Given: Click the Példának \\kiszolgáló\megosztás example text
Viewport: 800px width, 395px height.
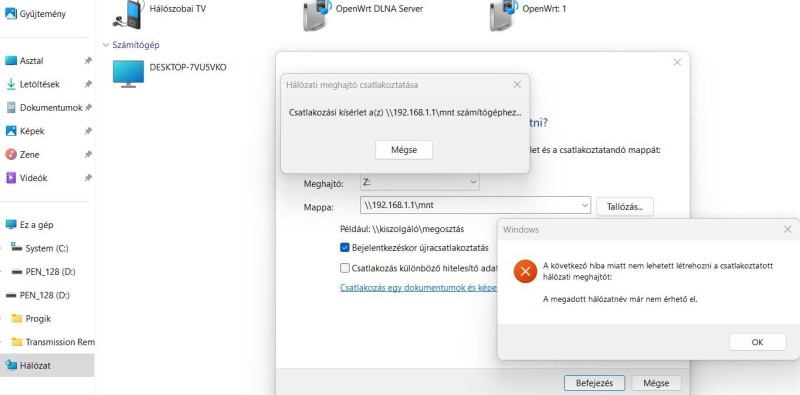Looking at the screenshot, I should click(402, 229).
